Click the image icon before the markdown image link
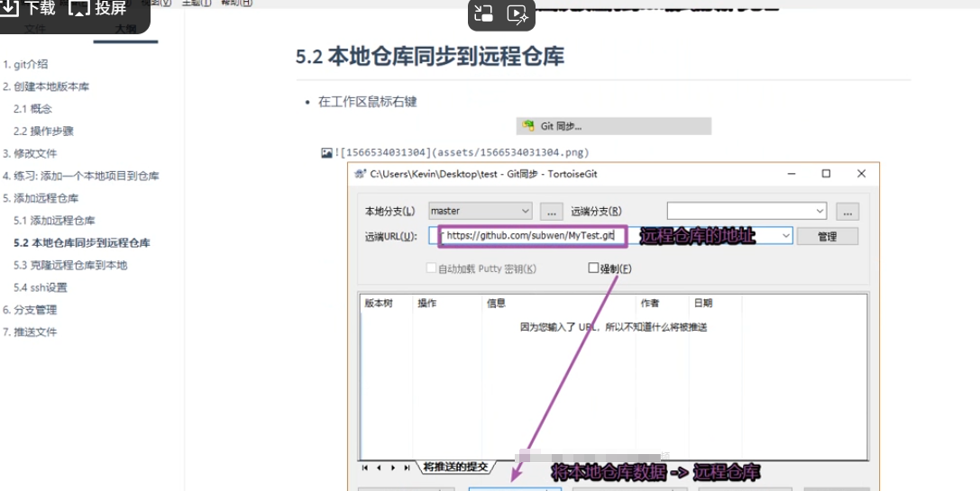The height and width of the screenshot is (491, 980). 326,152
